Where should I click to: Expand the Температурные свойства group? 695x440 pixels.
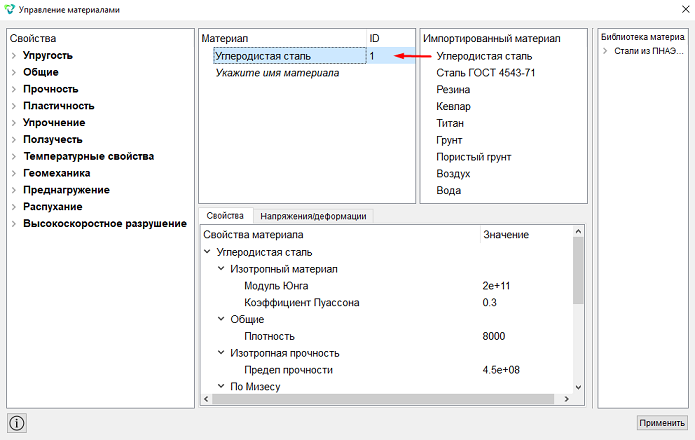point(14,156)
